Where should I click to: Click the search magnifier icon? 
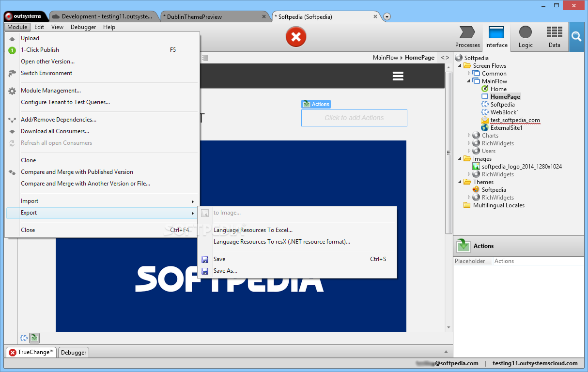click(576, 37)
